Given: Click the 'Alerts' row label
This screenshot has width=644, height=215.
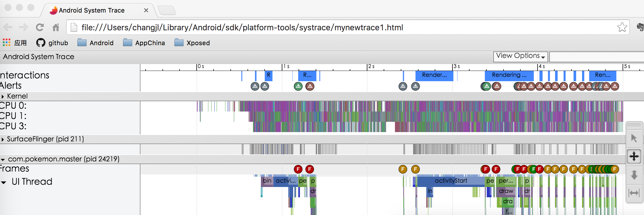Looking at the screenshot, I should click(x=11, y=86).
